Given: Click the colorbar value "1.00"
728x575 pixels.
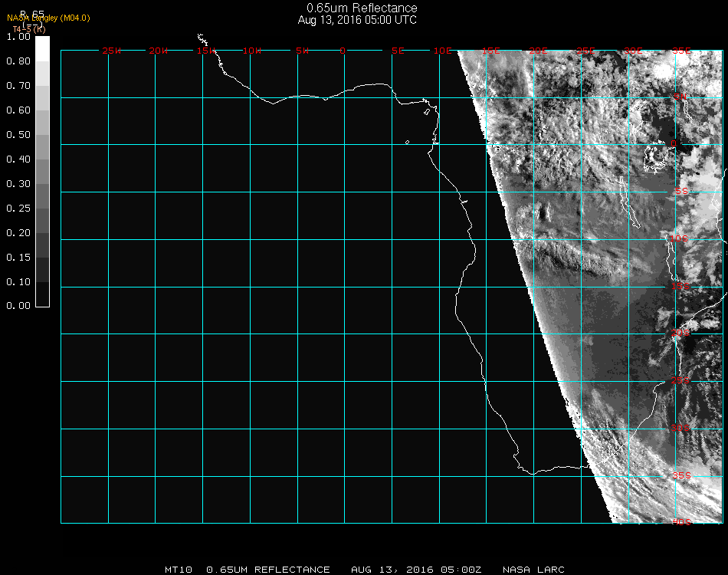Looking at the screenshot, I should (x=18, y=37).
